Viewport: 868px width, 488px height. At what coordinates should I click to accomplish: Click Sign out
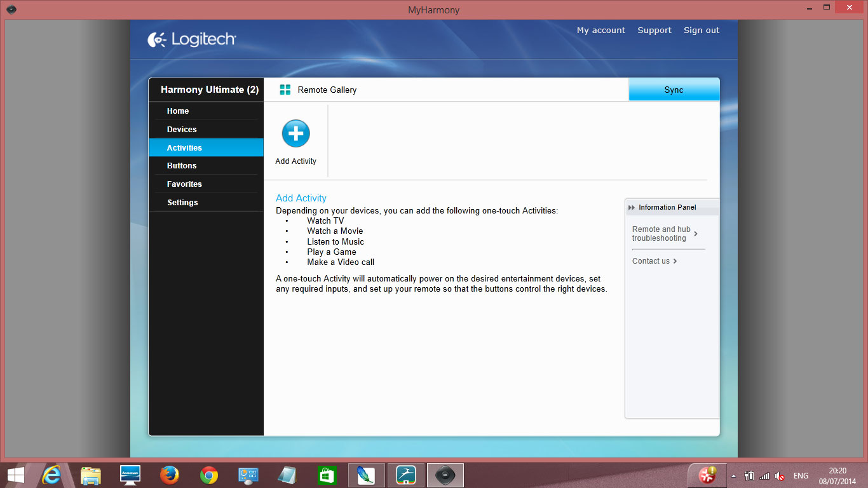click(x=702, y=30)
